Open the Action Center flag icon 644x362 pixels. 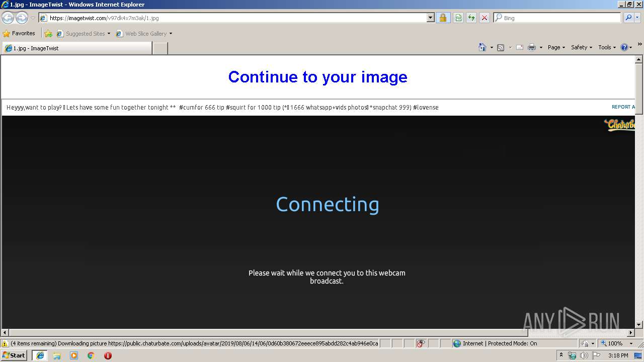click(x=596, y=355)
